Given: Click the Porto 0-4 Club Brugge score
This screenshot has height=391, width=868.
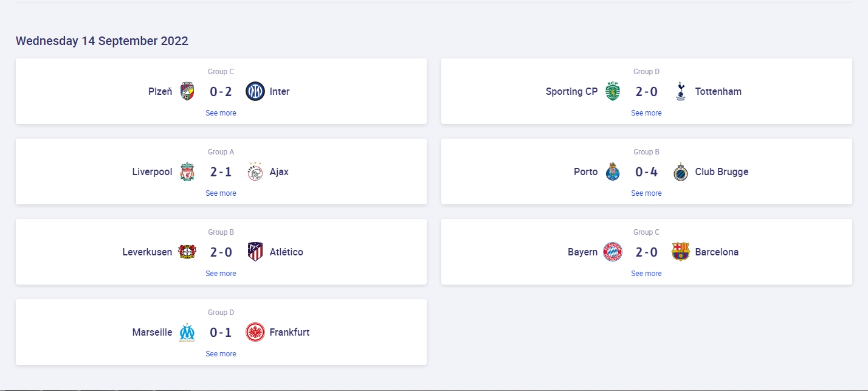Looking at the screenshot, I should pos(647,172).
